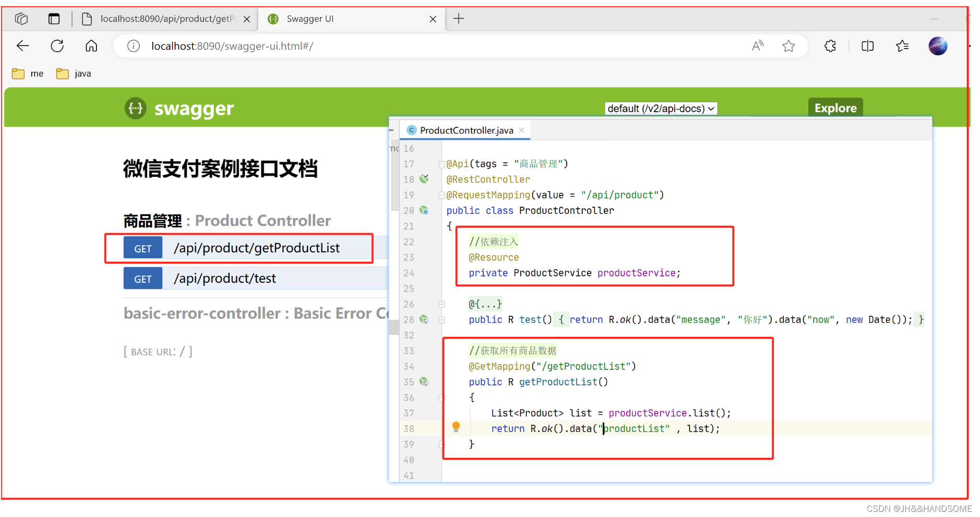
Task: Click line number 37 in gutter
Action: [409, 413]
